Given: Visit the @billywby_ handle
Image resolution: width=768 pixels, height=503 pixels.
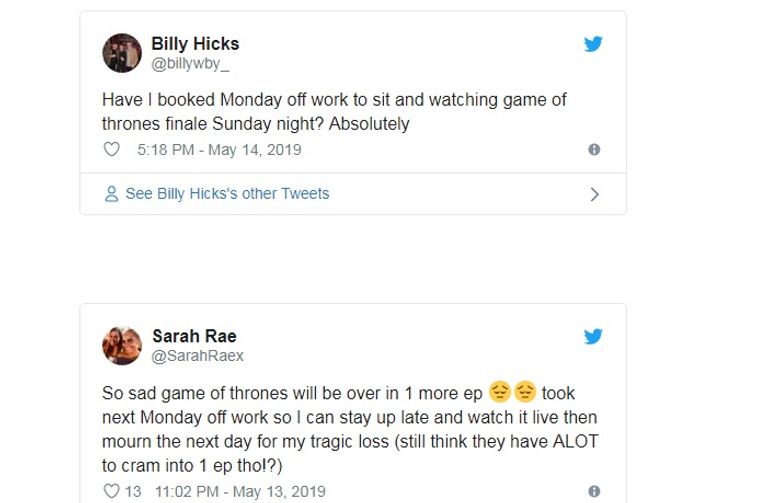Looking at the screenshot, I should (190, 63).
